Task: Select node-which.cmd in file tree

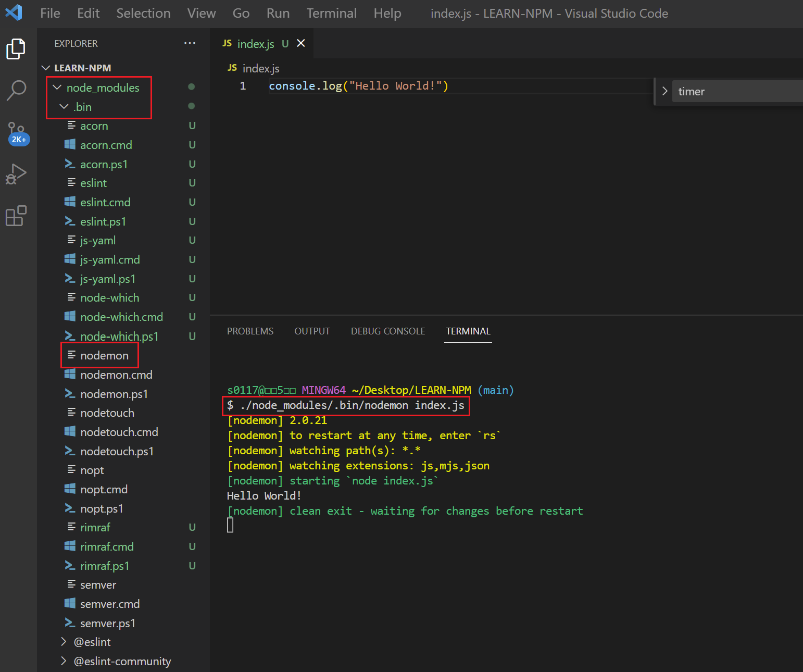Action: pyautogui.click(x=123, y=317)
